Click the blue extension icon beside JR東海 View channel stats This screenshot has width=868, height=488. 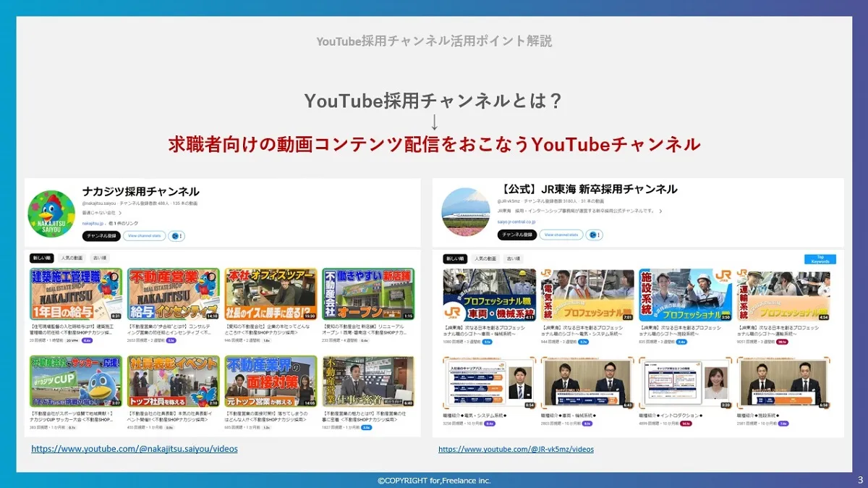595,235
